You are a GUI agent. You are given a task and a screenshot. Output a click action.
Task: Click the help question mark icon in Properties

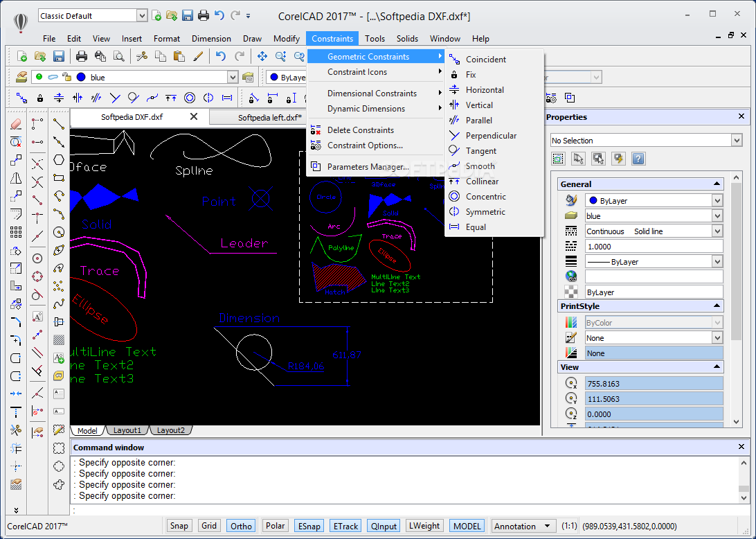(x=638, y=158)
